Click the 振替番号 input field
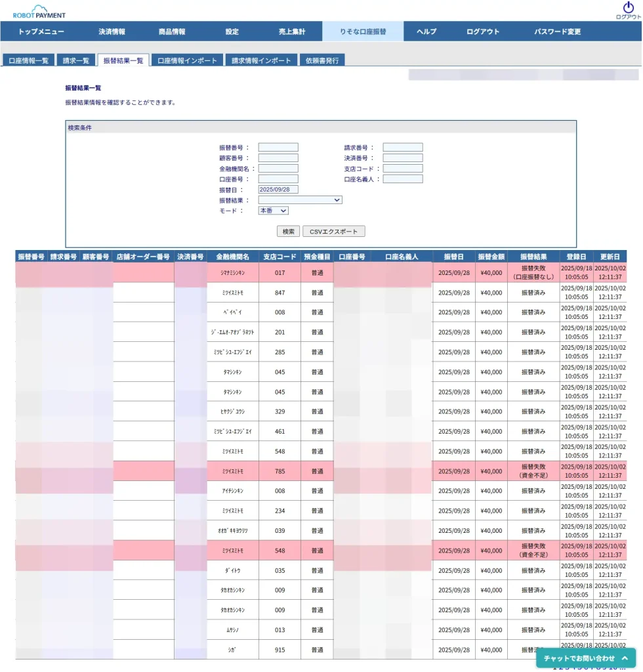 [x=278, y=148]
